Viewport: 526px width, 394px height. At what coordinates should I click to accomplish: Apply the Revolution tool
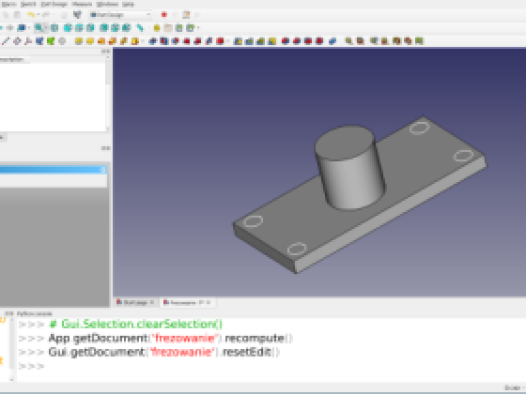click(90, 41)
